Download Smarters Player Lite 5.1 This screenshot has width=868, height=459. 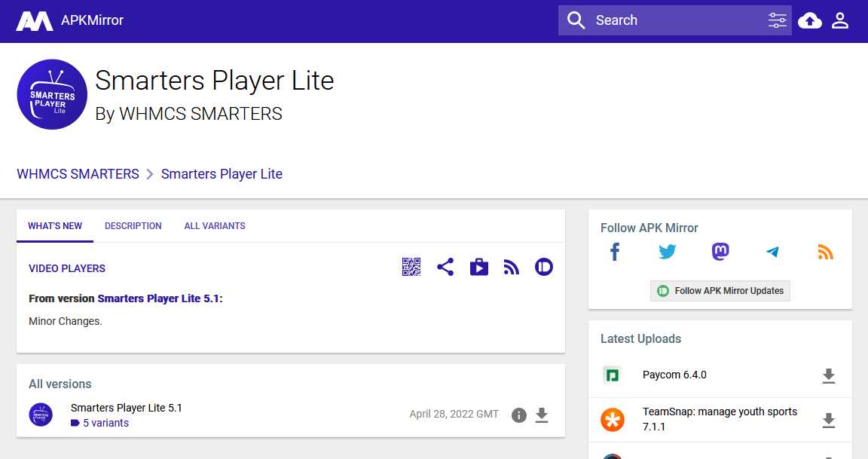[542, 415]
